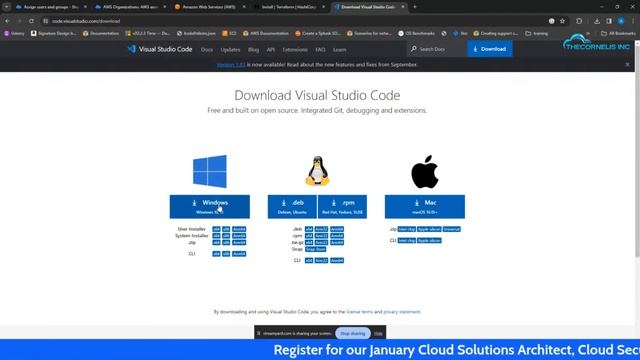The height and width of the screenshot is (360, 640).
Task: Open the API nav item
Action: 271,49
